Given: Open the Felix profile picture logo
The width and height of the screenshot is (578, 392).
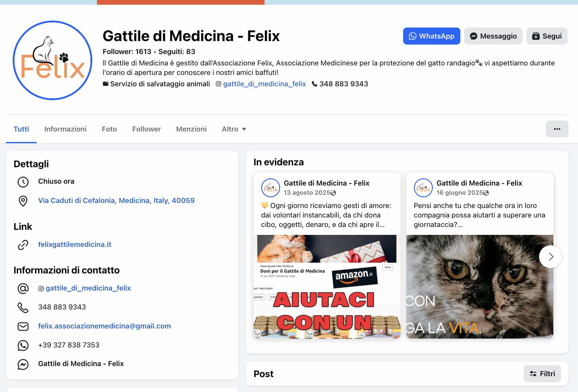Looking at the screenshot, I should click(52, 60).
